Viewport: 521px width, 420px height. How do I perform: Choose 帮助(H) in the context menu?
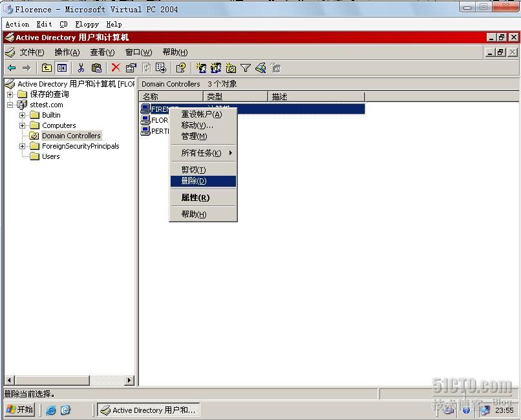204,214
